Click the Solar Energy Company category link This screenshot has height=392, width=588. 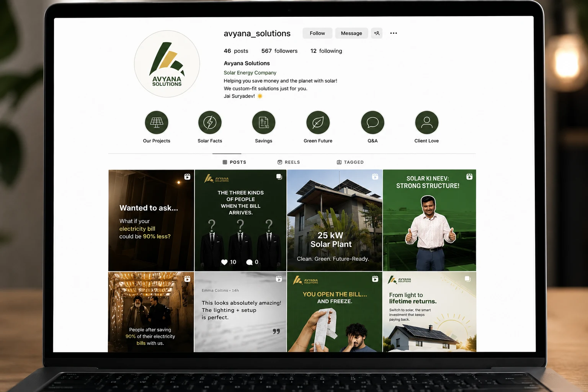coord(250,73)
